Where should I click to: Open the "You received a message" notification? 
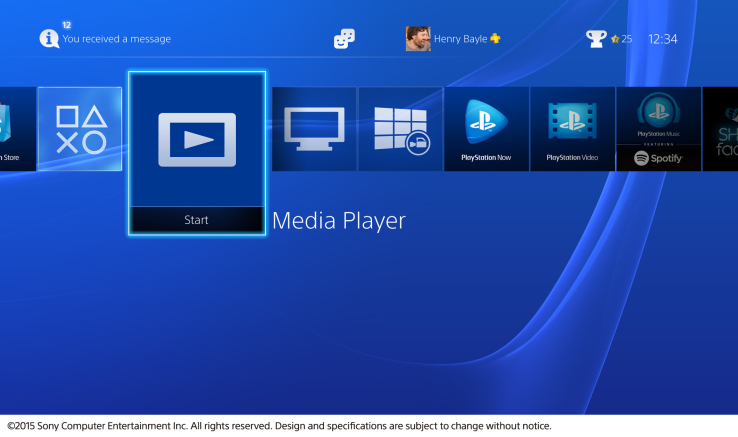click(x=116, y=39)
